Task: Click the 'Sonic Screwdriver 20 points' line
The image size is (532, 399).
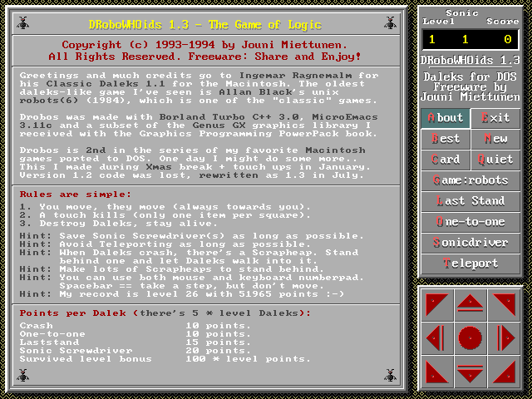Action: click(135, 351)
